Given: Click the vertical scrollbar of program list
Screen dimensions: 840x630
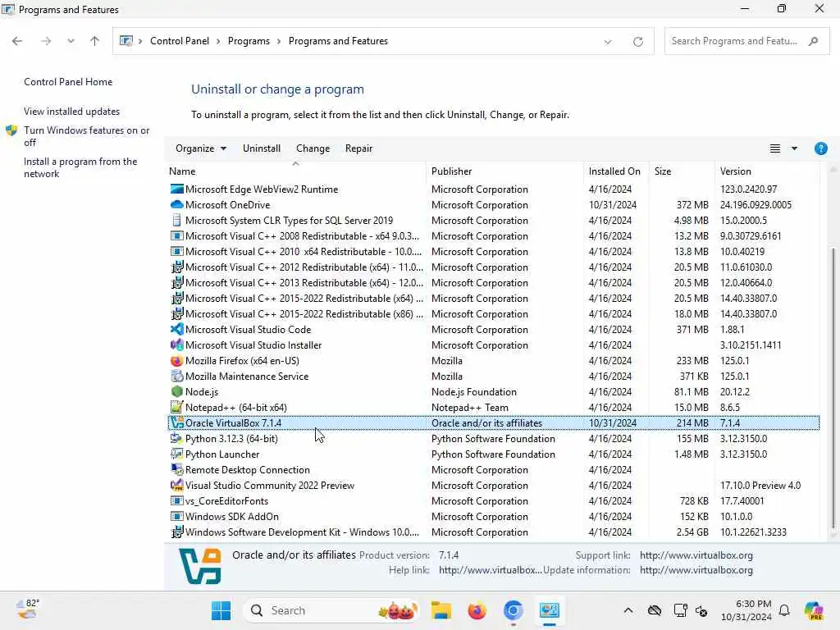Looking at the screenshot, I should point(833,388).
